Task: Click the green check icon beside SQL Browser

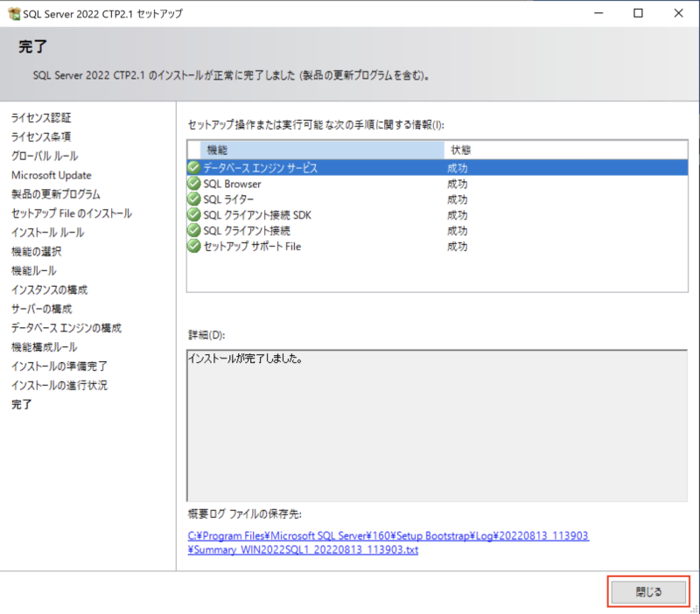Action: click(x=193, y=184)
